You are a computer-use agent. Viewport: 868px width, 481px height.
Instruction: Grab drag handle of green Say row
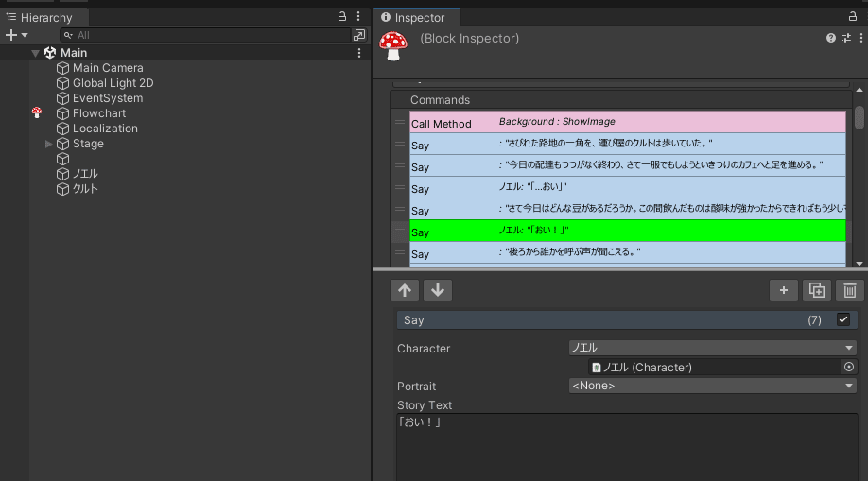tap(400, 231)
